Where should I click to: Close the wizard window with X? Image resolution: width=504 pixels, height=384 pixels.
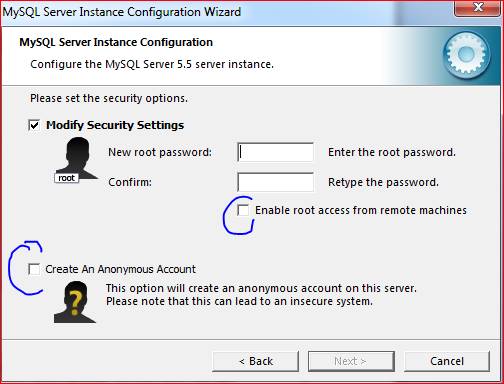pos(478,8)
